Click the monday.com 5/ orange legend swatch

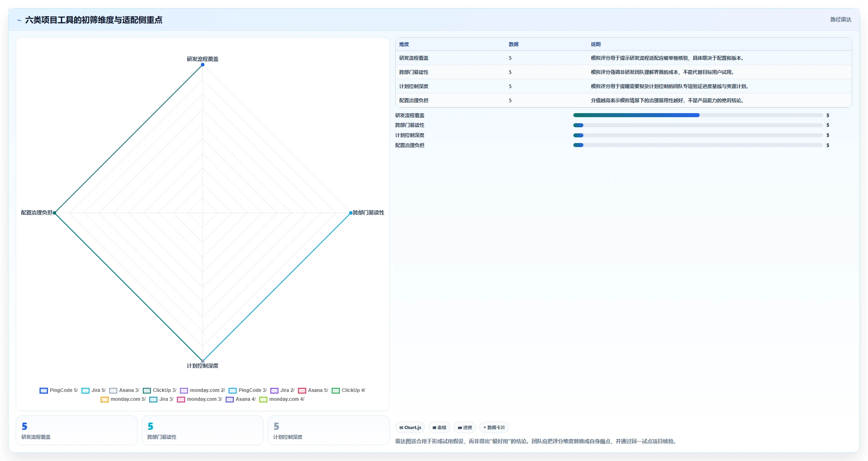[x=105, y=400]
